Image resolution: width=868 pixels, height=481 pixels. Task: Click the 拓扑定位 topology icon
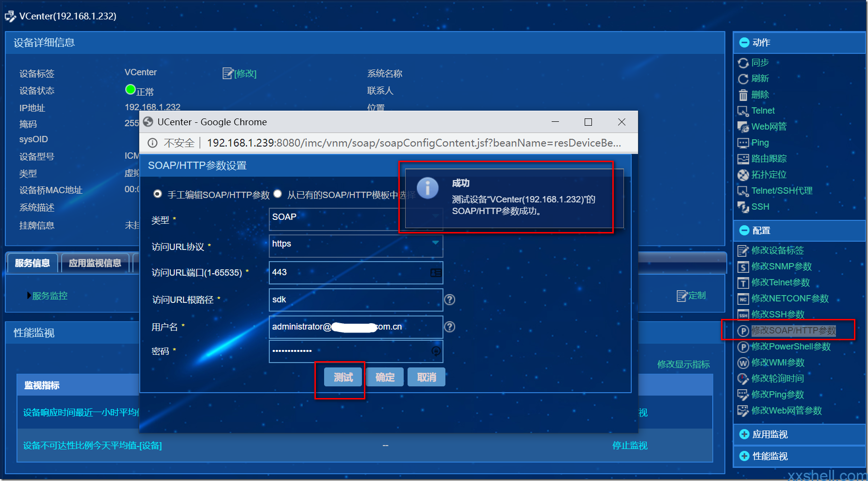[743, 175]
